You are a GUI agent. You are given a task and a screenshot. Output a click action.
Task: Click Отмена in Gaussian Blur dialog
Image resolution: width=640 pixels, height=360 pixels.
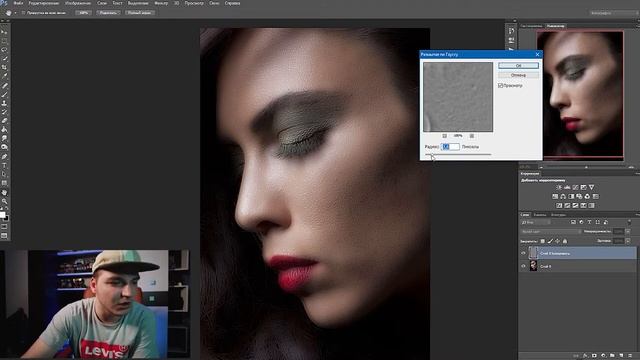518,75
